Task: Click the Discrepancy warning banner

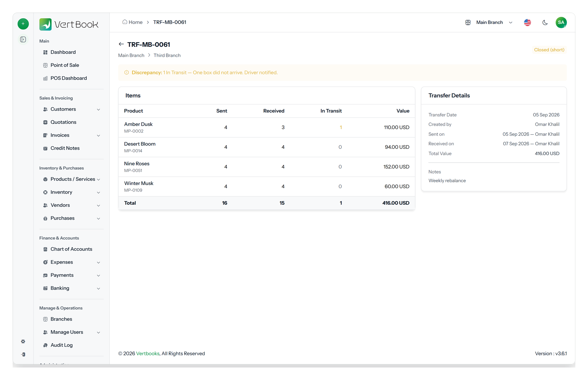Action: pyautogui.click(x=342, y=72)
